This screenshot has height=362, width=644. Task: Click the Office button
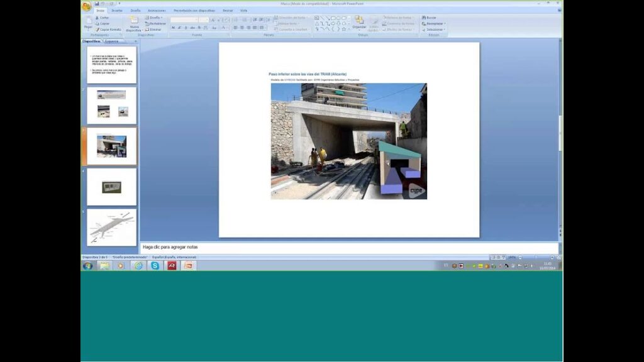[x=87, y=6]
